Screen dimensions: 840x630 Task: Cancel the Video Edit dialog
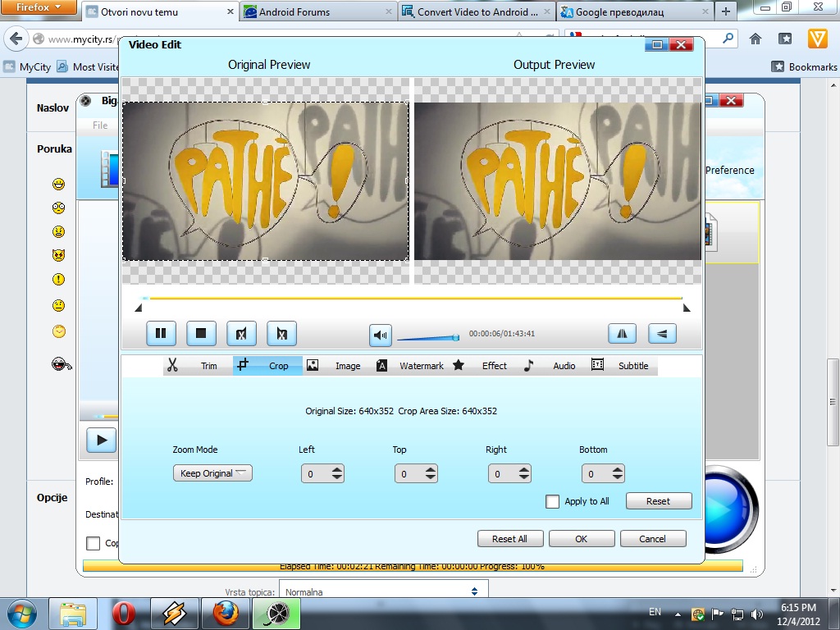pos(652,538)
